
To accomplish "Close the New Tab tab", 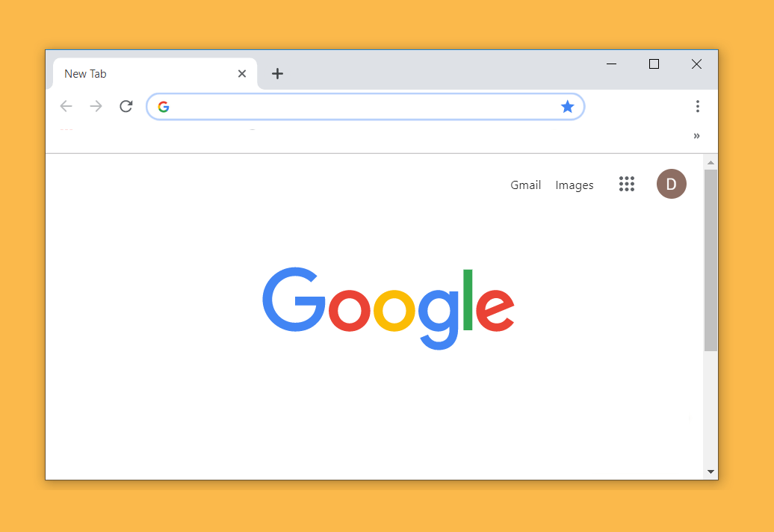I will 242,73.
